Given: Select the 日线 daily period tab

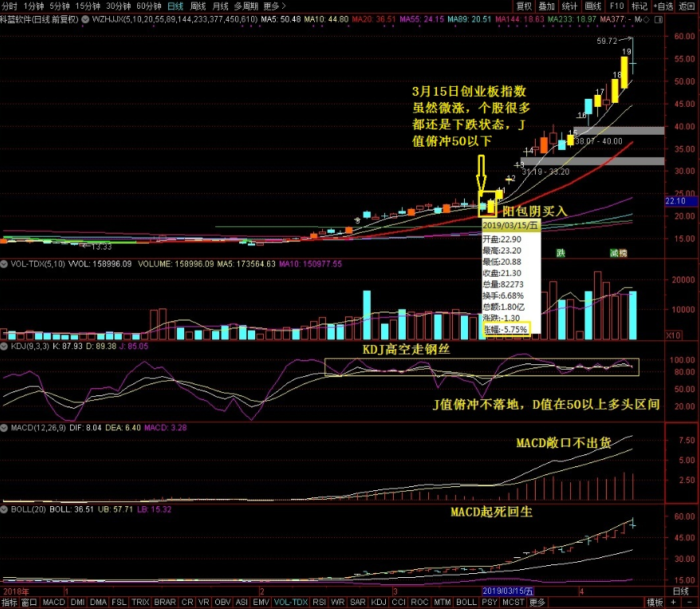Looking at the screenshot, I should (175, 6).
